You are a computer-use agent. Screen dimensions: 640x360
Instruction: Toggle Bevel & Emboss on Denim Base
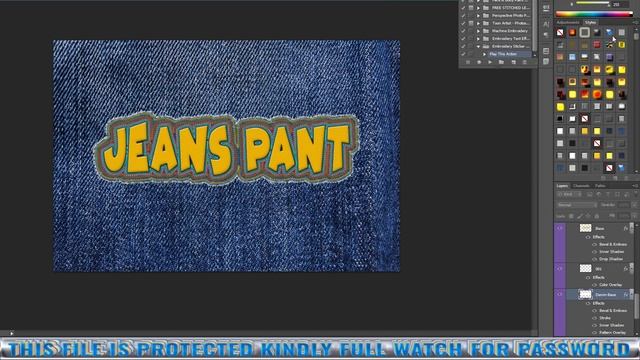[594, 311]
